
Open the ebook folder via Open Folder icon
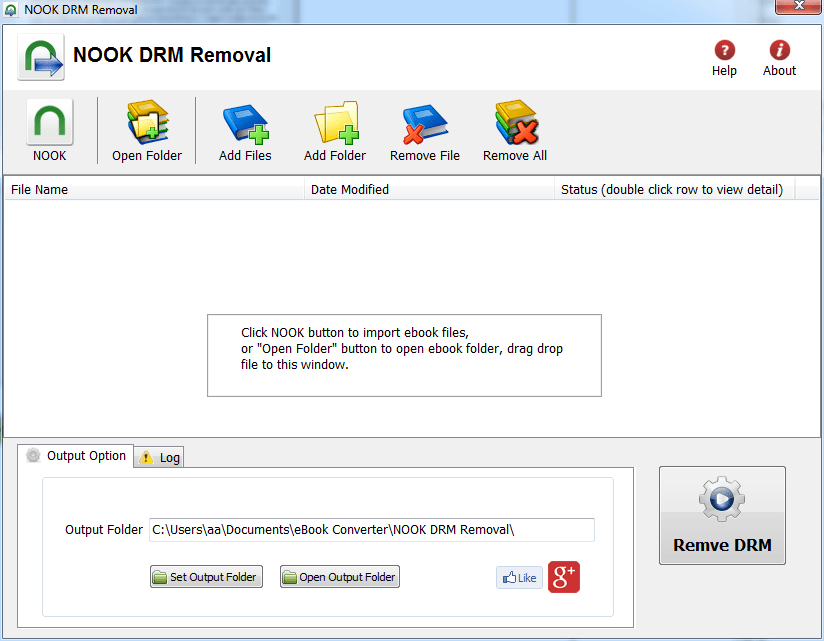point(147,121)
